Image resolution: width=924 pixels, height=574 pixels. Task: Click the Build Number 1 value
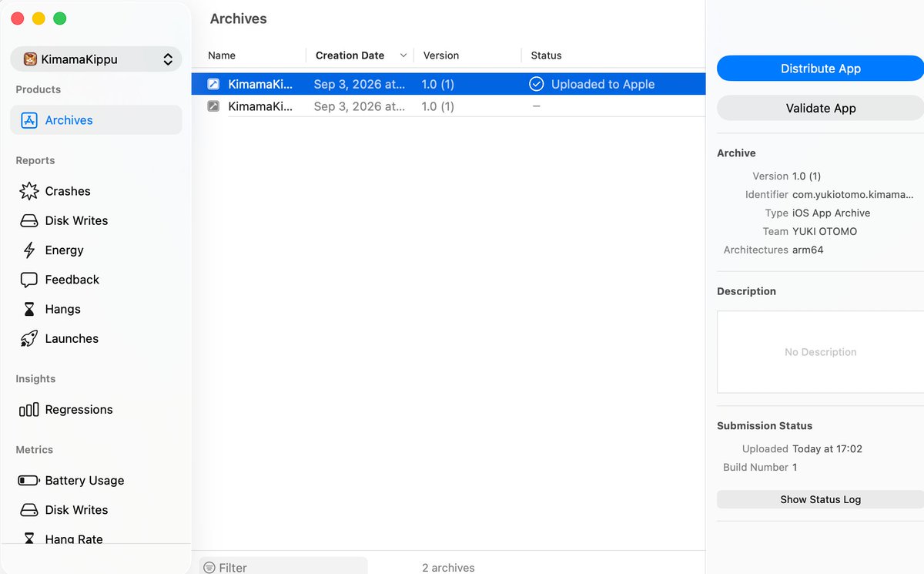tap(795, 468)
